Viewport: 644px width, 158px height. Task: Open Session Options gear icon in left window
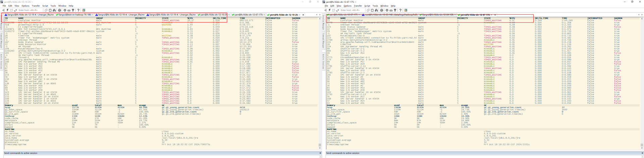(x=65, y=10)
